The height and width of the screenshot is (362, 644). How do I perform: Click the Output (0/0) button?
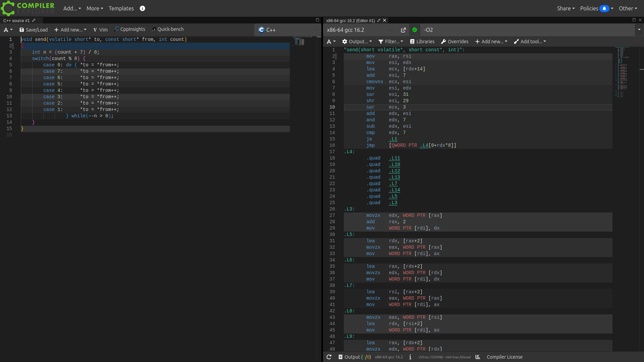coord(355,357)
